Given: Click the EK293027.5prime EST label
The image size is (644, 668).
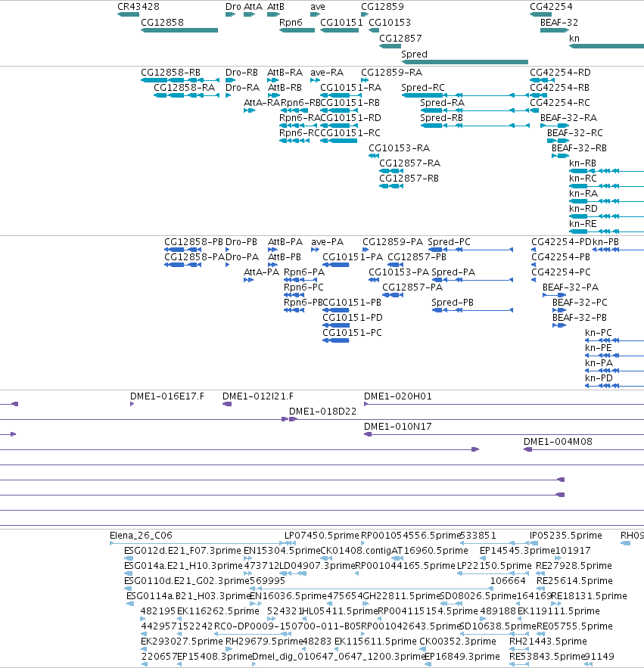Looking at the screenshot, I should (x=182, y=642).
